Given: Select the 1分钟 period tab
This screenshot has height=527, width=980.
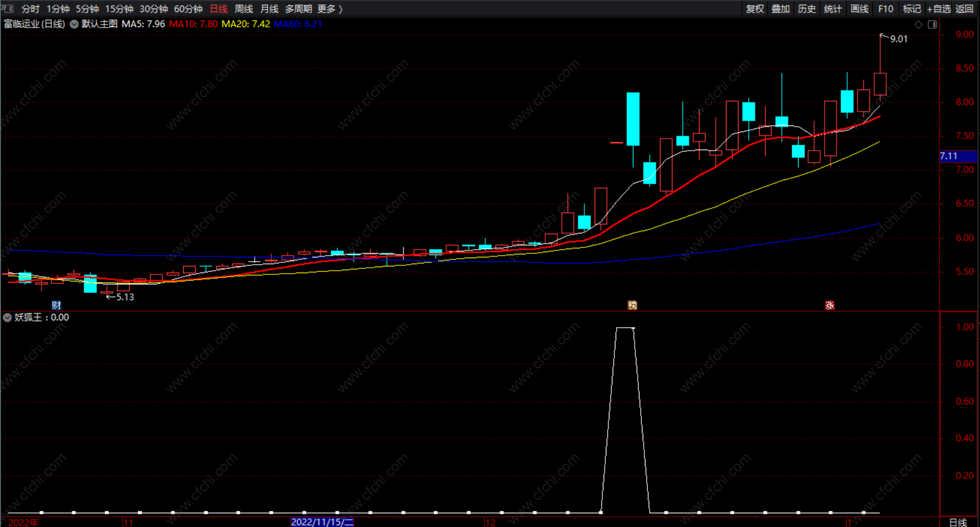Looking at the screenshot, I should (x=58, y=9).
